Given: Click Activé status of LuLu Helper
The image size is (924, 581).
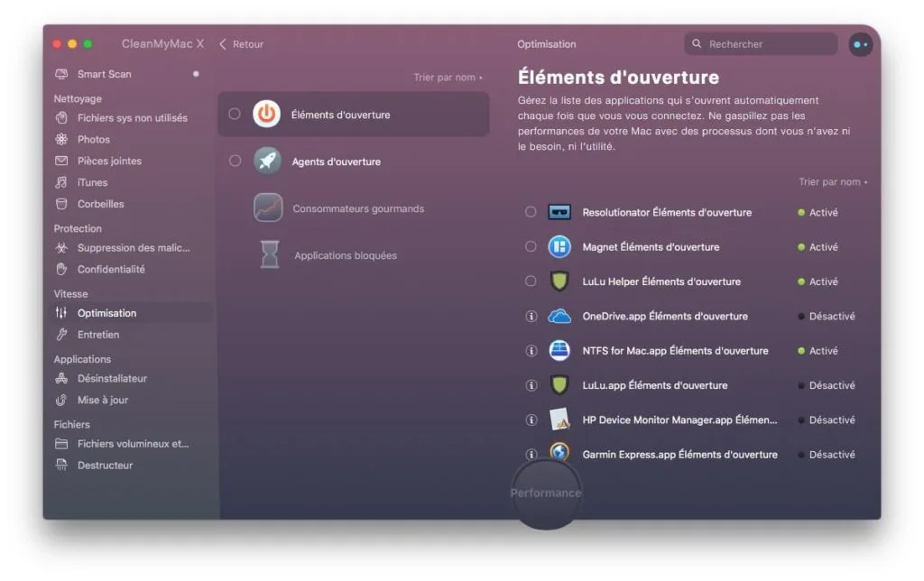Looking at the screenshot, I should point(818,281).
